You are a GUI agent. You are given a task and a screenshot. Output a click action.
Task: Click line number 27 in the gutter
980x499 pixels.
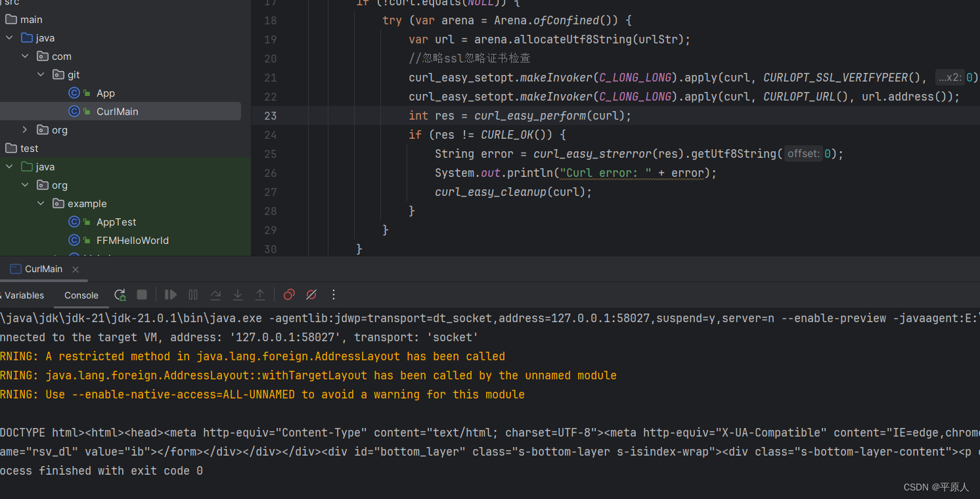tap(271, 192)
